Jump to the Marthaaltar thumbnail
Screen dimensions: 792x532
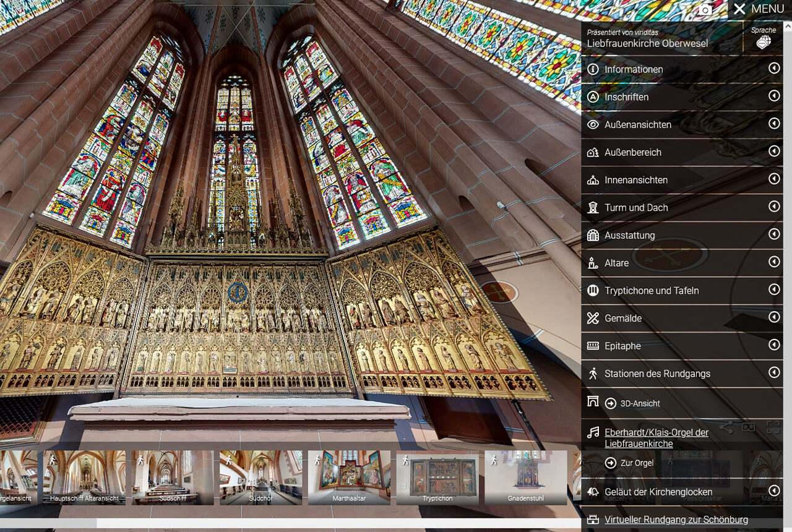pyautogui.click(x=349, y=476)
